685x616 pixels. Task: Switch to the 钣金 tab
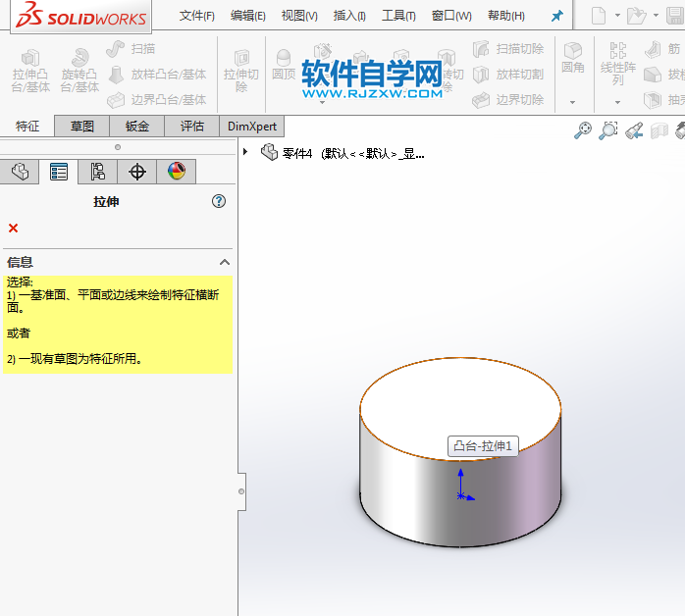(x=137, y=127)
